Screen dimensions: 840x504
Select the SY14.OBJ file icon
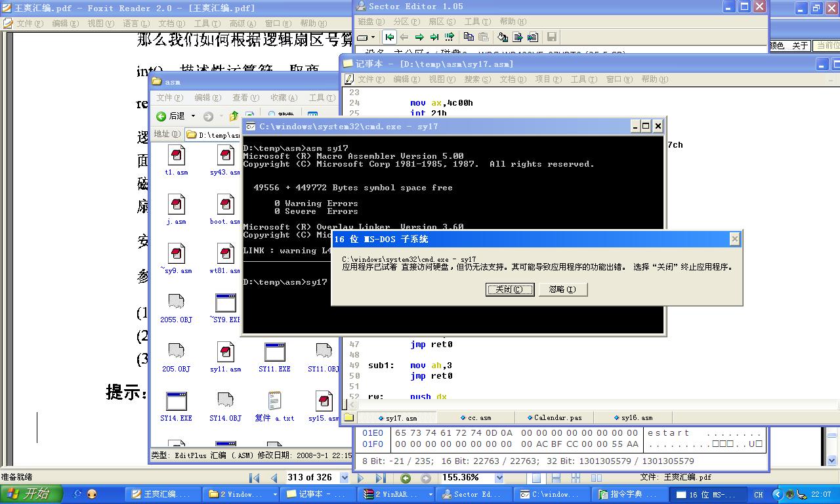tap(225, 401)
